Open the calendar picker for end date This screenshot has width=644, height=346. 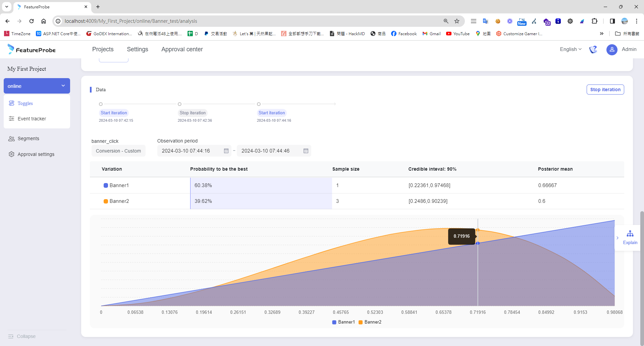click(306, 151)
